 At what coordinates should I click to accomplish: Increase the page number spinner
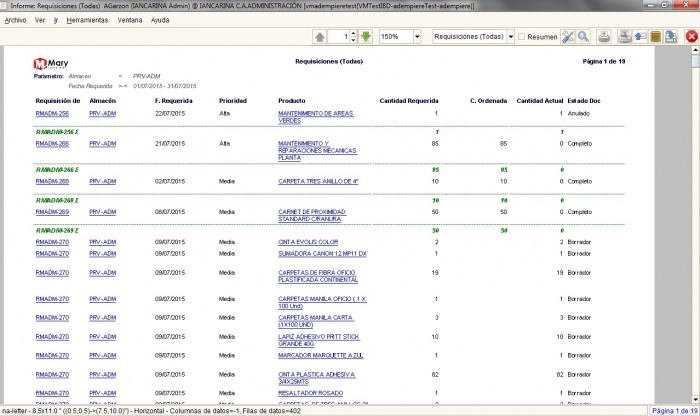[x=353, y=33]
